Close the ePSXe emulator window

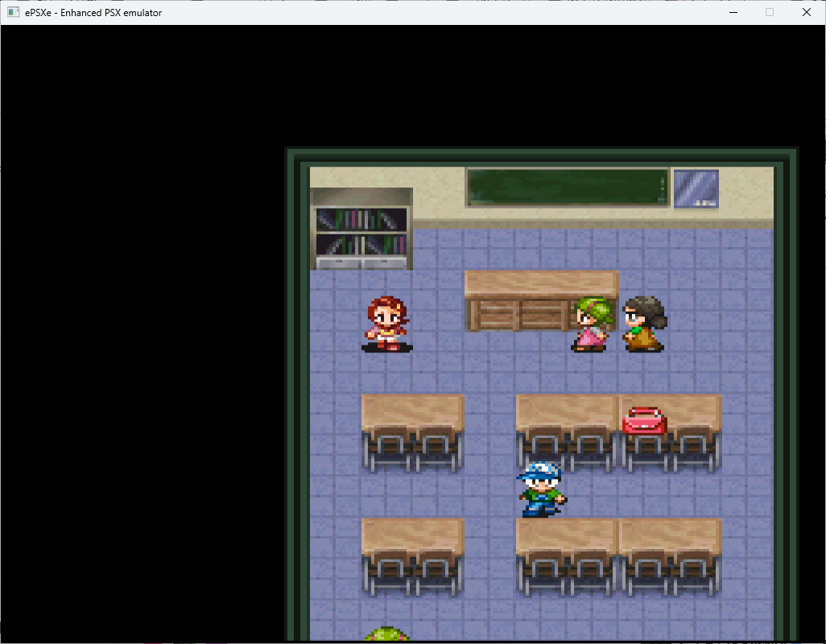tap(807, 12)
